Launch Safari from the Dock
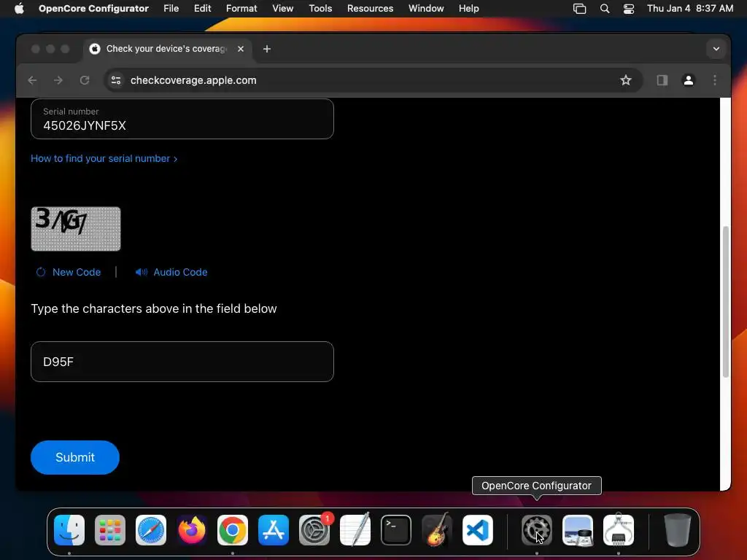The width and height of the screenshot is (747, 560). point(151,530)
